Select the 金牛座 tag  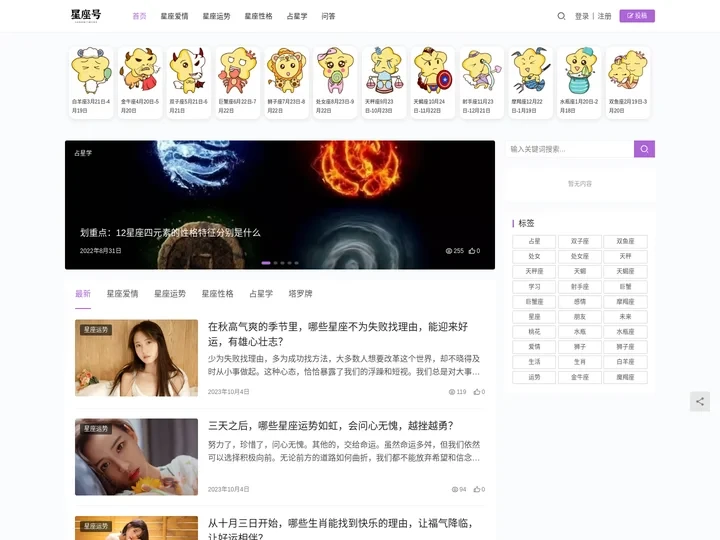click(x=580, y=377)
